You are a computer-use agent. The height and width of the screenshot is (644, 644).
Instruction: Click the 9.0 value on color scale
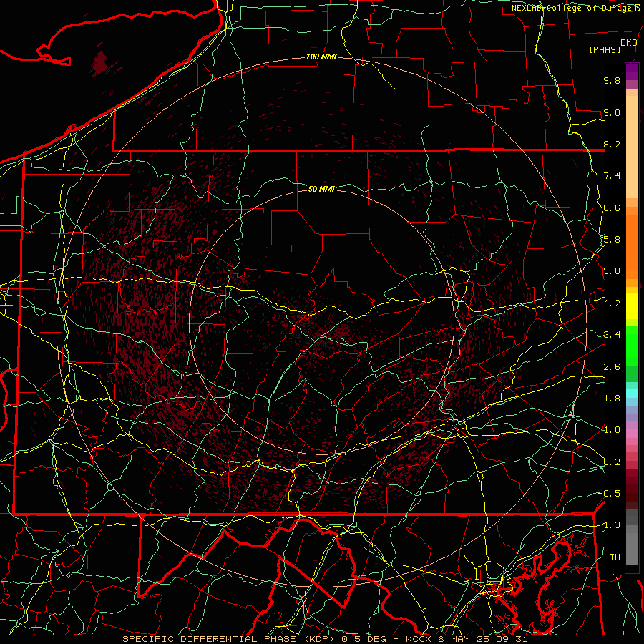pos(612,112)
